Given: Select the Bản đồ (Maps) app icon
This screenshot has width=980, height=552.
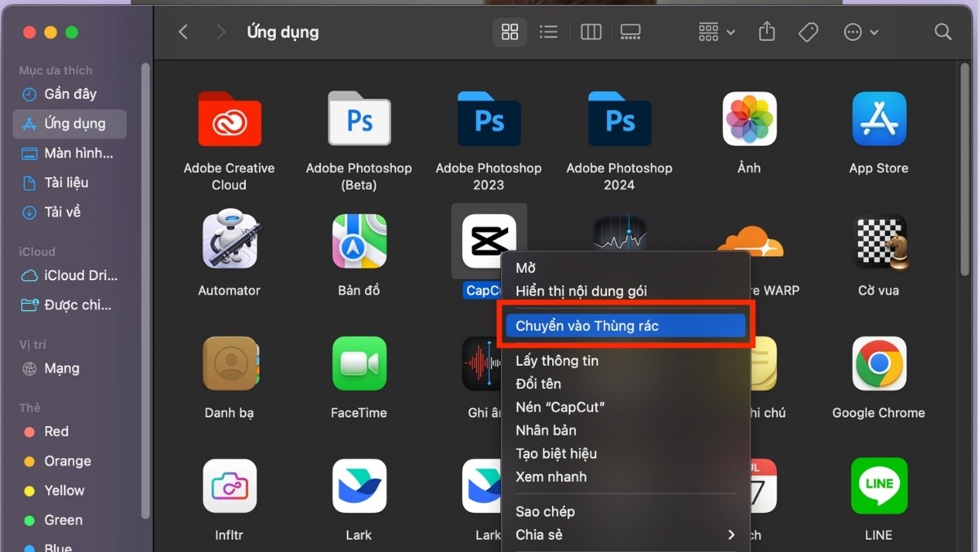Looking at the screenshot, I should click(359, 241).
